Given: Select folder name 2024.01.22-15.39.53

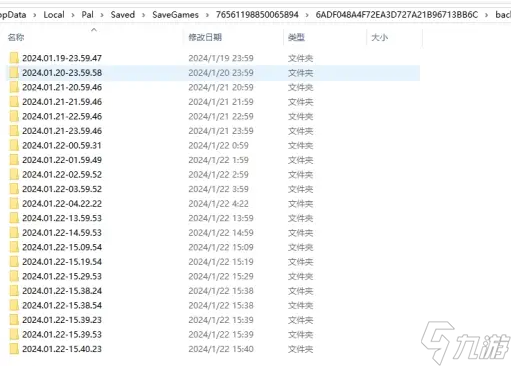Looking at the screenshot, I should pos(62,334).
